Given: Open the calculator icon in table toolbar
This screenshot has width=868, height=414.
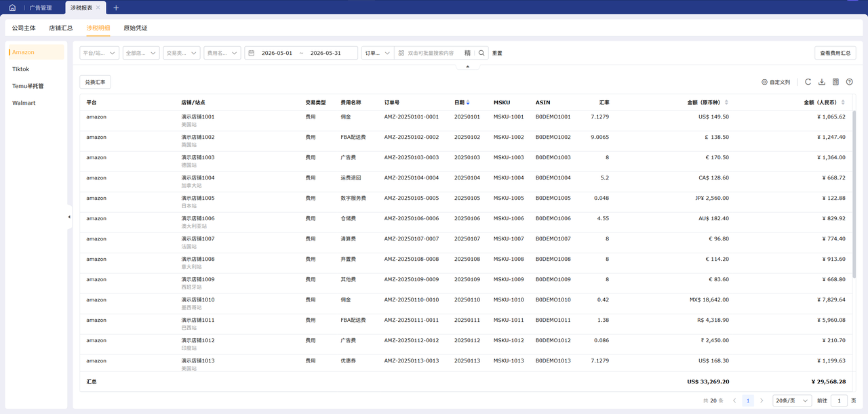Looking at the screenshot, I should click(835, 82).
